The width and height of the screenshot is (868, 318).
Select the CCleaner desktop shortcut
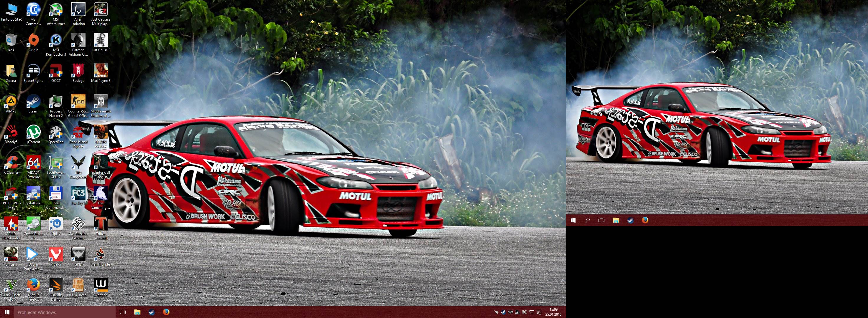pos(11,165)
